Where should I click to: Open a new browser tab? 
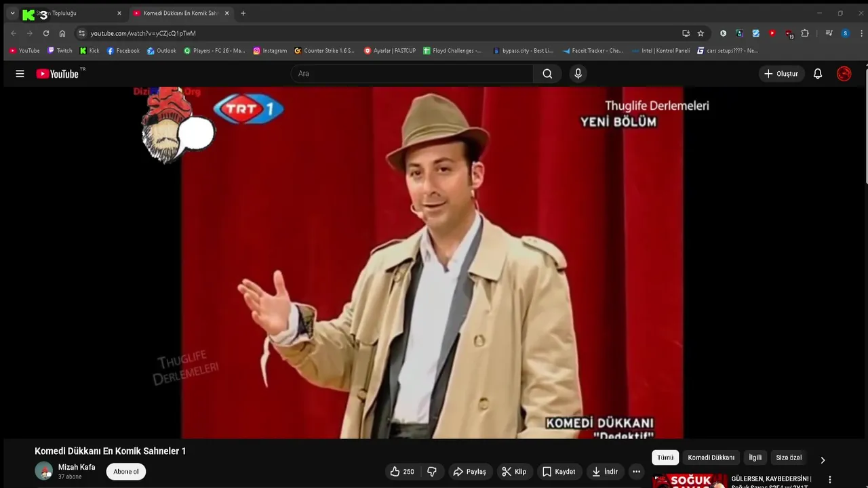pos(243,13)
